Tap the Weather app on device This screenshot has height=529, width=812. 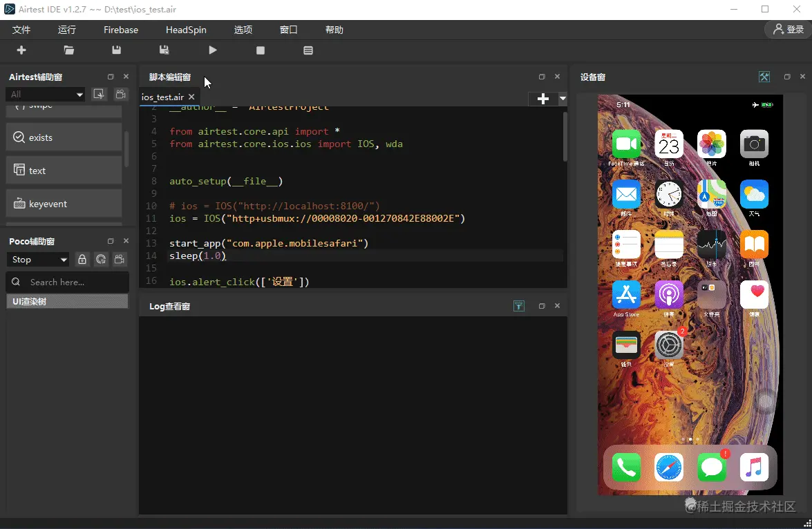[x=754, y=194]
